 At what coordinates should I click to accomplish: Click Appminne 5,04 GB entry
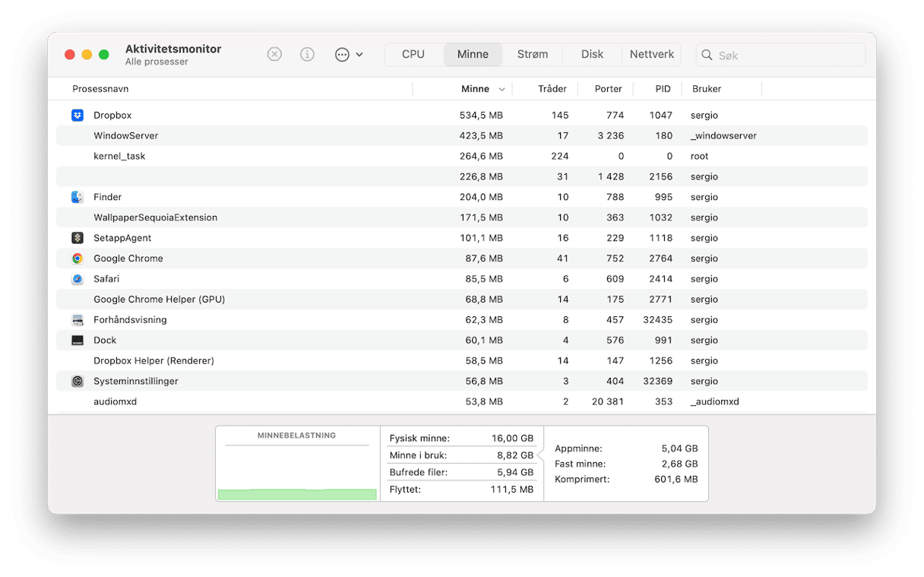(626, 449)
